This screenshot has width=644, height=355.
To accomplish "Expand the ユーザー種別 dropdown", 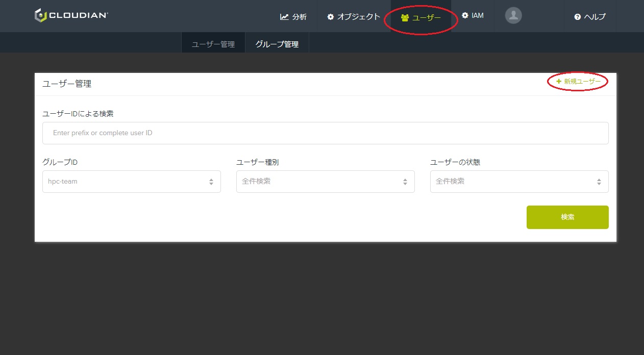I will pos(325,182).
